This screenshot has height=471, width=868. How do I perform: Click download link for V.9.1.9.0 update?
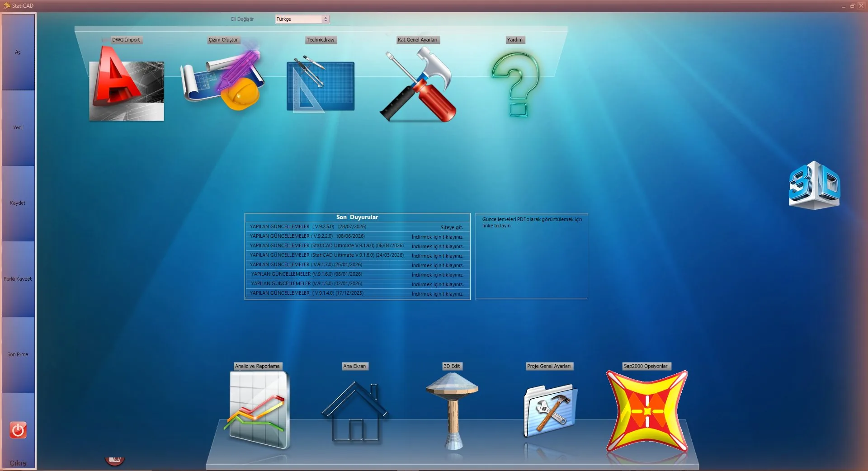tap(438, 246)
